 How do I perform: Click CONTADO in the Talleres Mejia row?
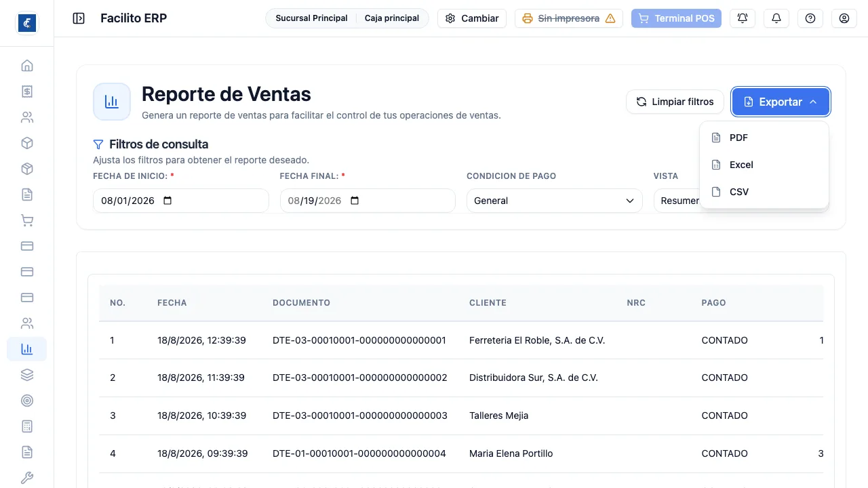pos(724,415)
